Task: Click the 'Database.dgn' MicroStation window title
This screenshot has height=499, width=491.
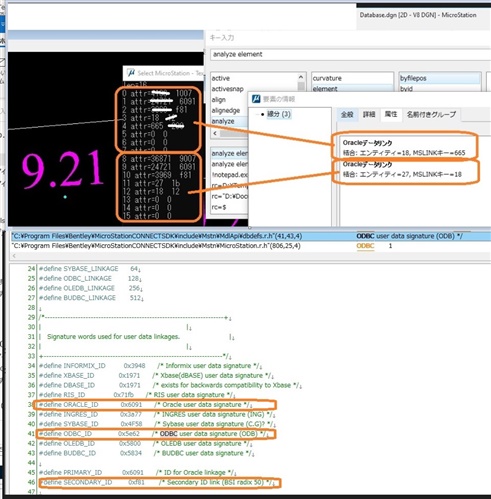Action: pos(418,15)
